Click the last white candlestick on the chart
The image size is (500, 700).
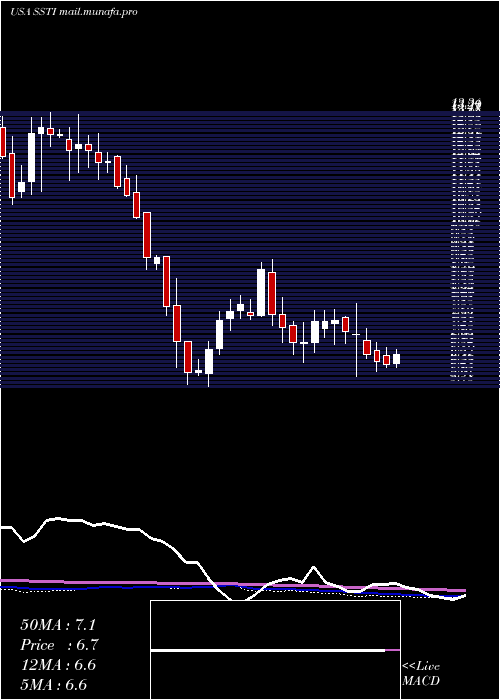pyautogui.click(x=396, y=358)
